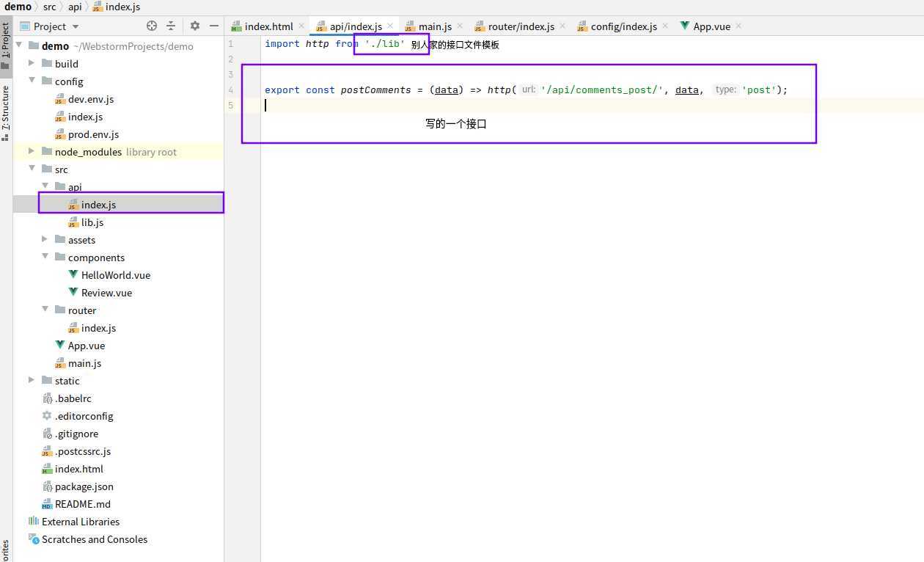Screen dimensions: 924x562
Task: Collapse the config folder
Action: click(x=32, y=81)
